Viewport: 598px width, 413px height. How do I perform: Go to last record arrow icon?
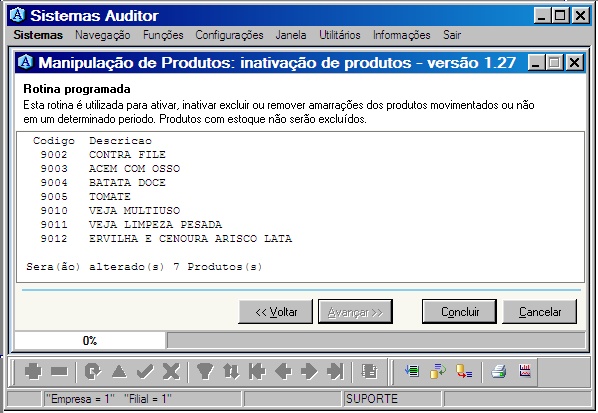[x=335, y=371]
